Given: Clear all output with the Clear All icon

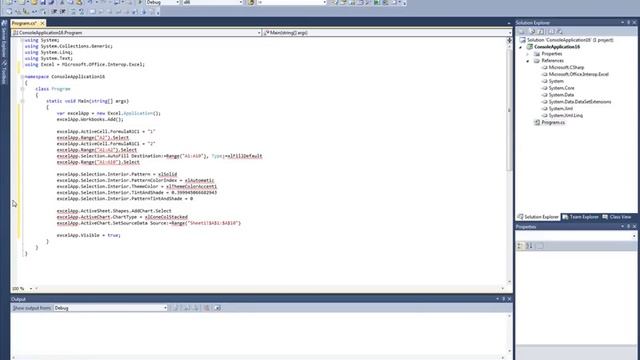Looking at the screenshot, I should click(207, 308).
